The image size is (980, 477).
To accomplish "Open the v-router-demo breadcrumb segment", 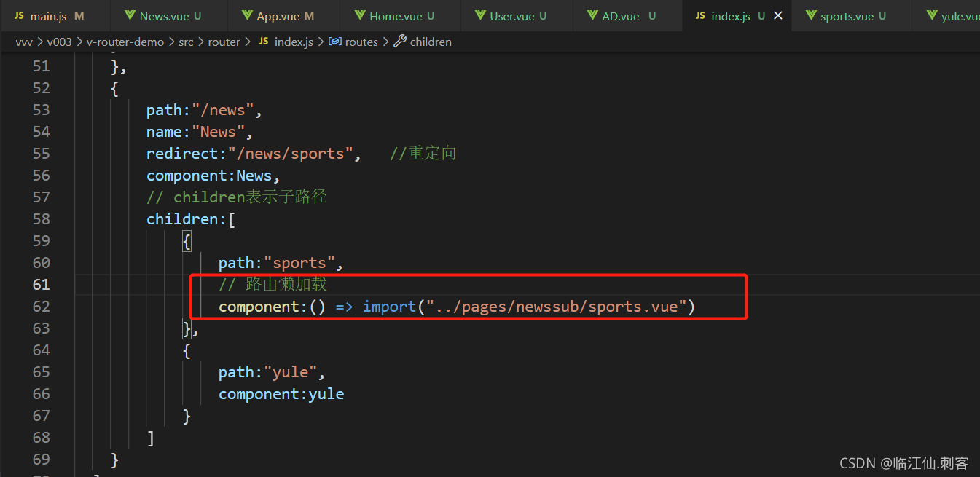I will click(125, 42).
